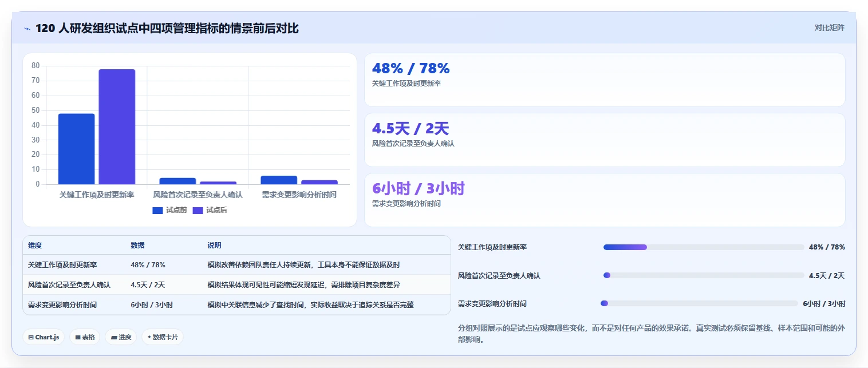This screenshot has width=868, height=368.
Task: Click the 试点前 bar for 关键工作项及时更新率
Action: [x=76, y=149]
